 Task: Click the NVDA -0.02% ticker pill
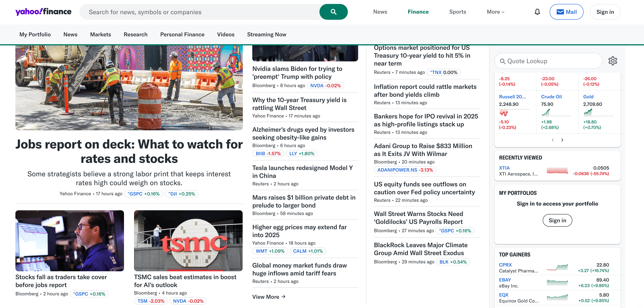pos(325,85)
